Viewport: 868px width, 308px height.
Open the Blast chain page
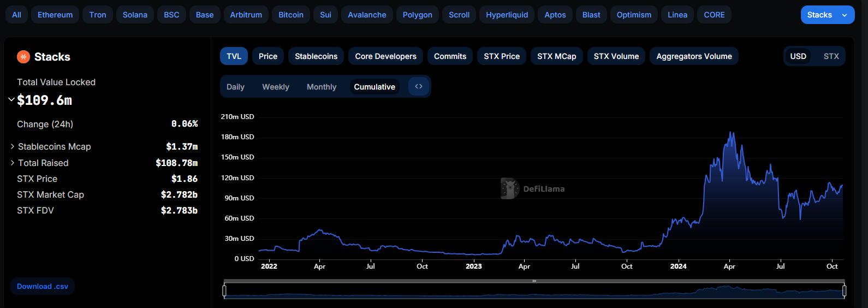591,15
